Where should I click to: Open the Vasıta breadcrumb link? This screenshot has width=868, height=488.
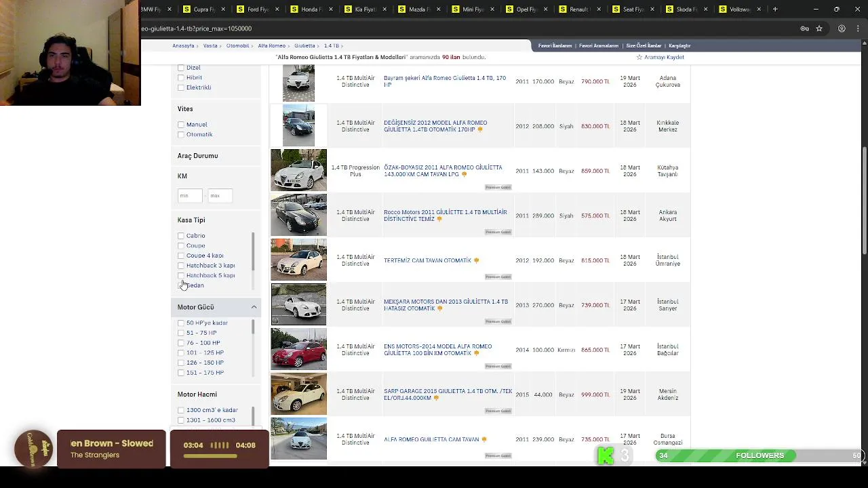[210, 45]
